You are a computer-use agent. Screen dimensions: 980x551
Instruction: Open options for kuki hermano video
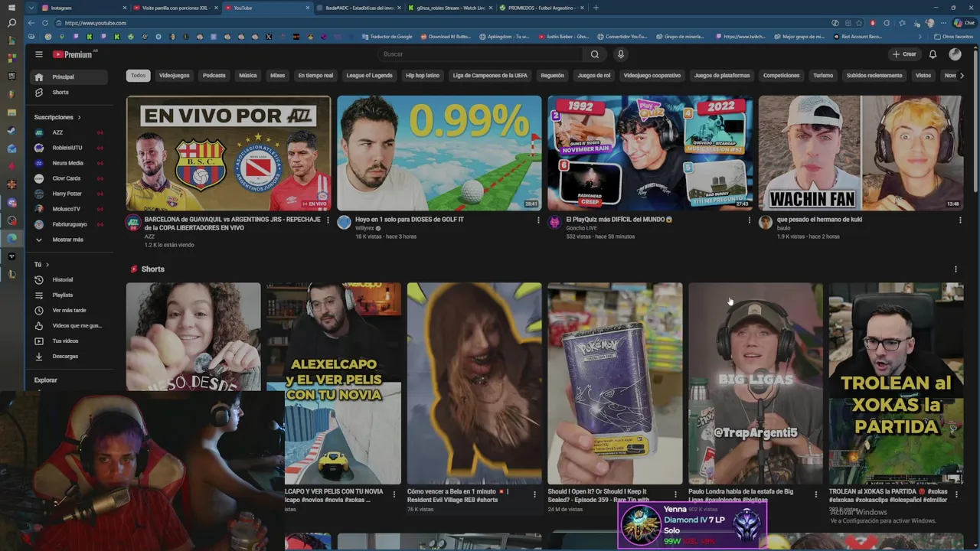[x=959, y=220]
